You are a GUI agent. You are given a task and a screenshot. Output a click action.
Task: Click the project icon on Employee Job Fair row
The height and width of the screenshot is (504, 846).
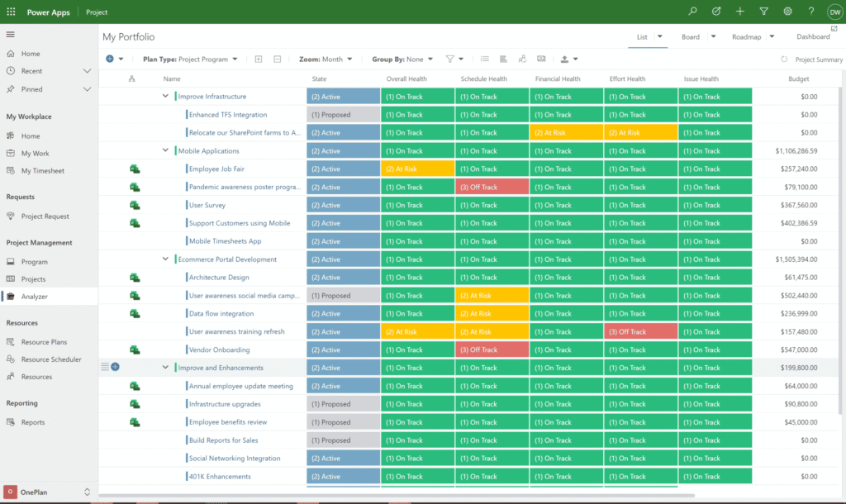coord(135,169)
